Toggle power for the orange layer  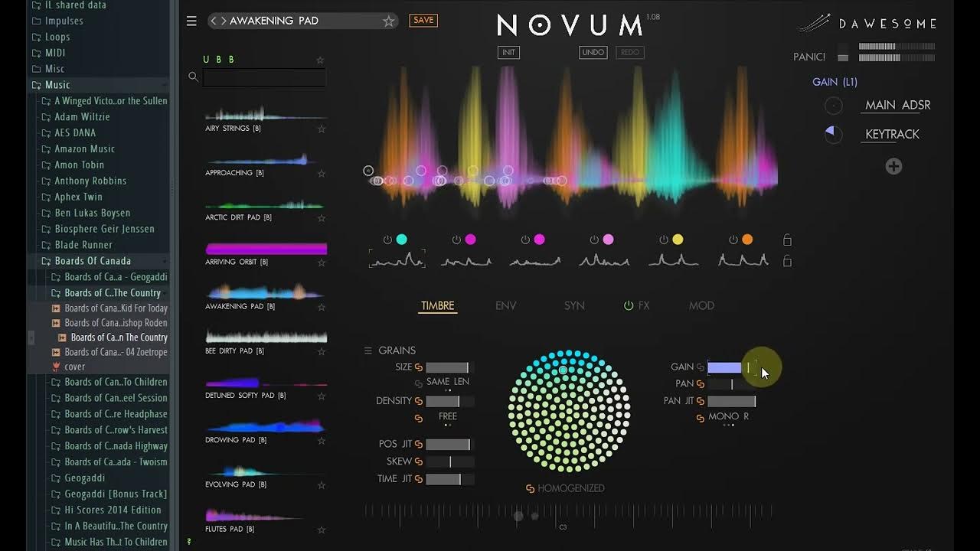[x=733, y=240]
